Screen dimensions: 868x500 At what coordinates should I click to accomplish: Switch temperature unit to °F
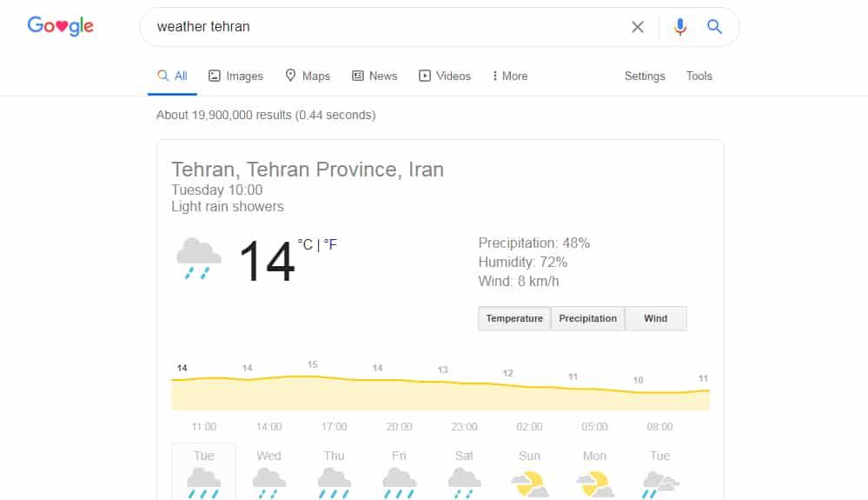coord(330,245)
